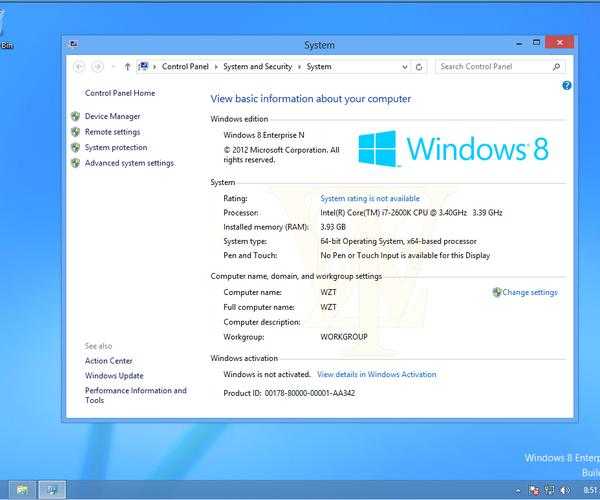Image resolution: width=600 pixels, height=500 pixels.
Task: Open Remote settings link
Action: click(112, 132)
